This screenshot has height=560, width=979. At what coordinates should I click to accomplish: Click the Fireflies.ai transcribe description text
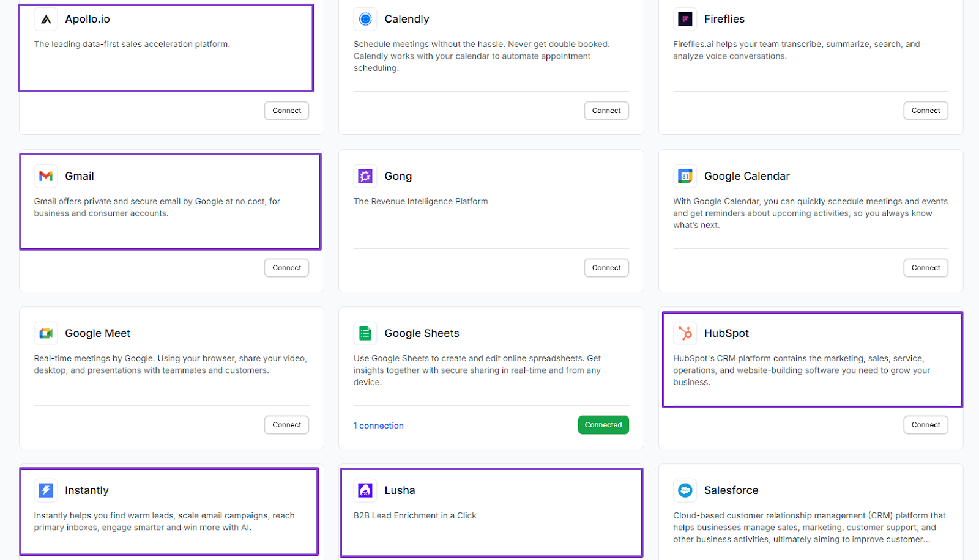797,50
